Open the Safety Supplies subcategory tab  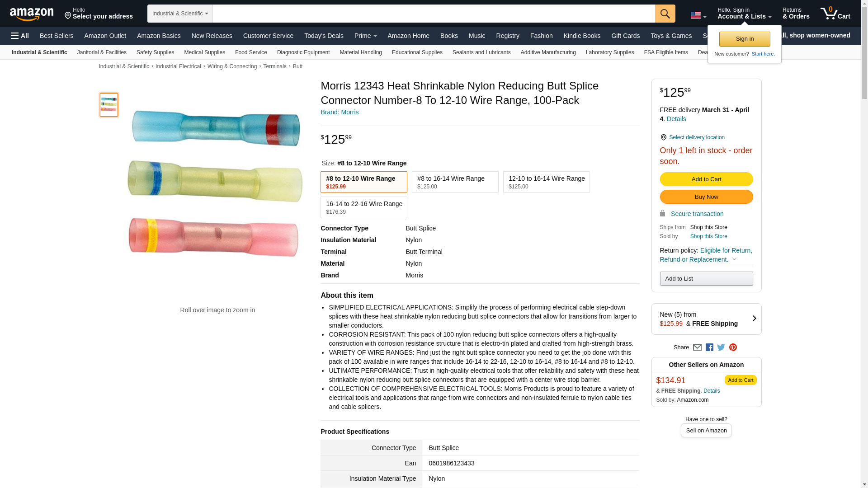click(155, 52)
